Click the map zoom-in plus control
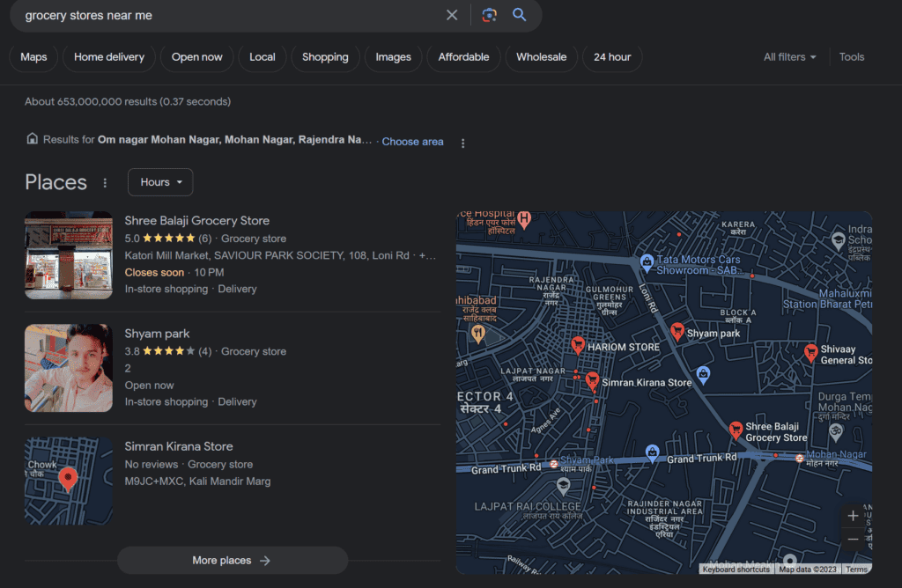Screen dimensions: 902x588 point(852,515)
